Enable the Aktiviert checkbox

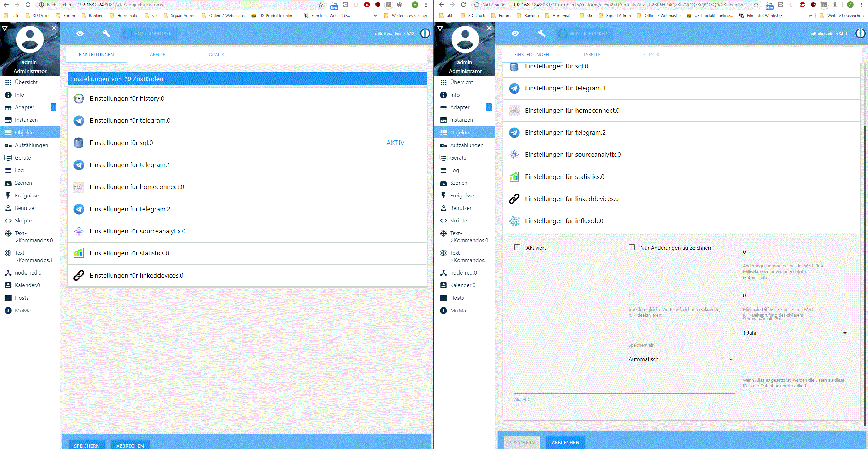click(517, 248)
